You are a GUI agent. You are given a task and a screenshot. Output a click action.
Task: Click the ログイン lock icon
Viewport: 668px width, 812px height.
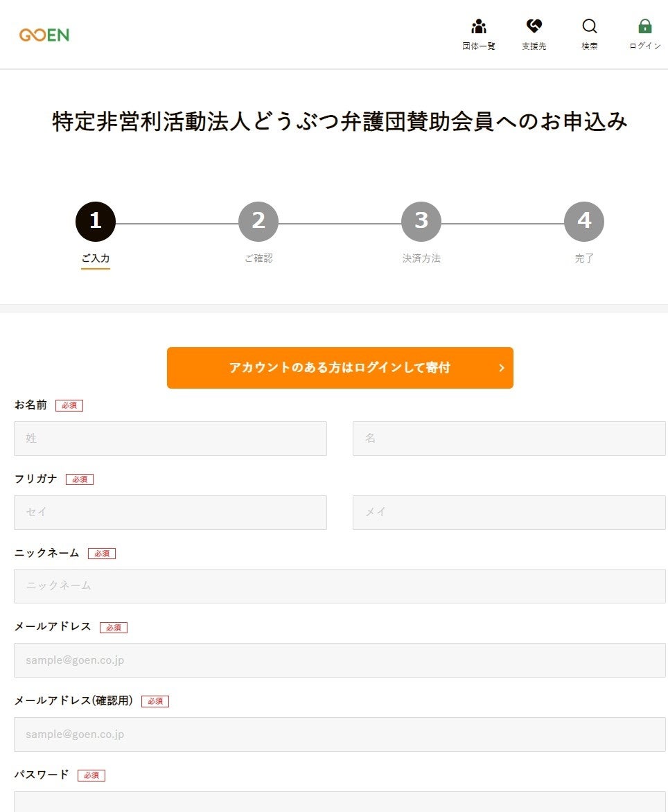point(645,27)
